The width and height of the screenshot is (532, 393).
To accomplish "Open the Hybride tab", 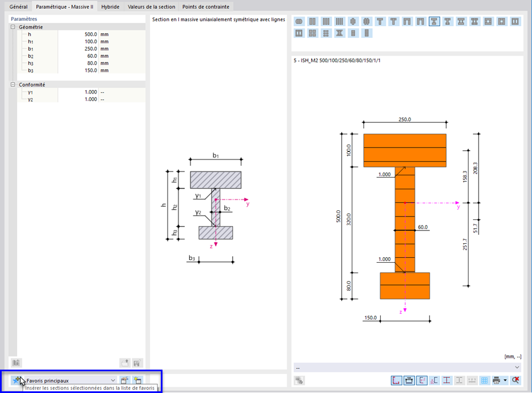I will 110,7.
